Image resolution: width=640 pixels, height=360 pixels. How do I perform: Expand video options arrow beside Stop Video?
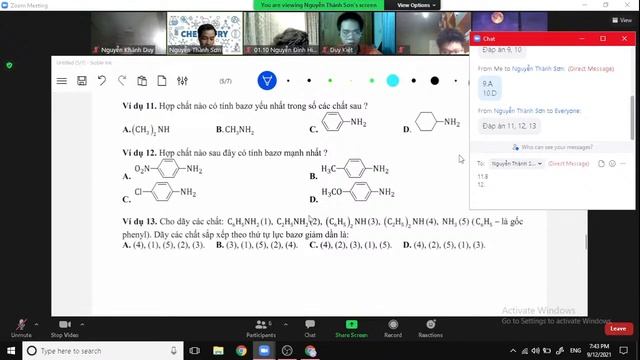[x=82, y=324]
